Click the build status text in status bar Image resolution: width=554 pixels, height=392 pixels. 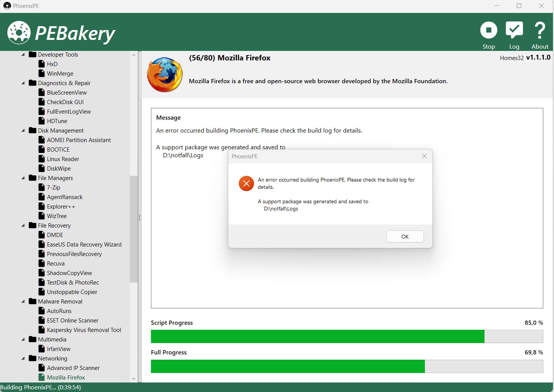click(x=40, y=387)
